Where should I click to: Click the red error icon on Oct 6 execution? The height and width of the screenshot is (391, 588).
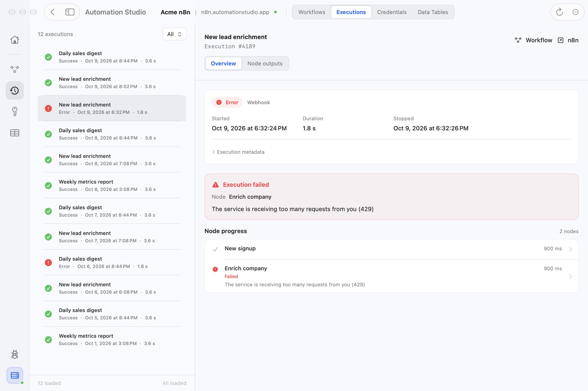click(x=48, y=263)
